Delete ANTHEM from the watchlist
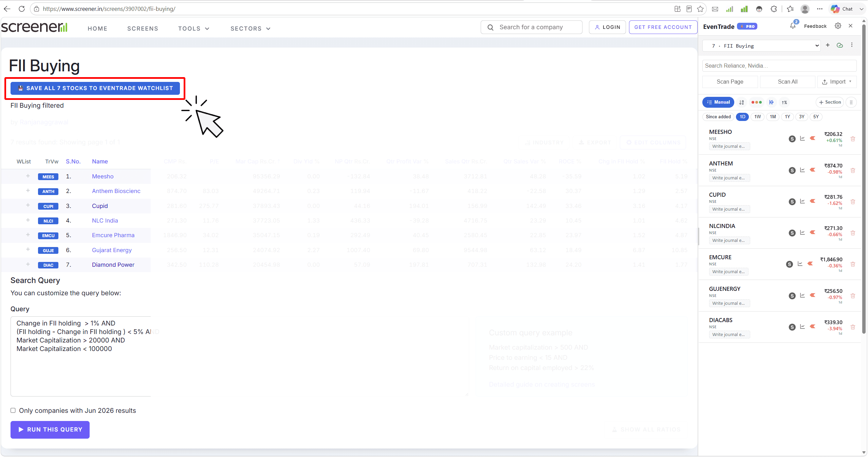Viewport: 868px width, 457px height. [853, 171]
